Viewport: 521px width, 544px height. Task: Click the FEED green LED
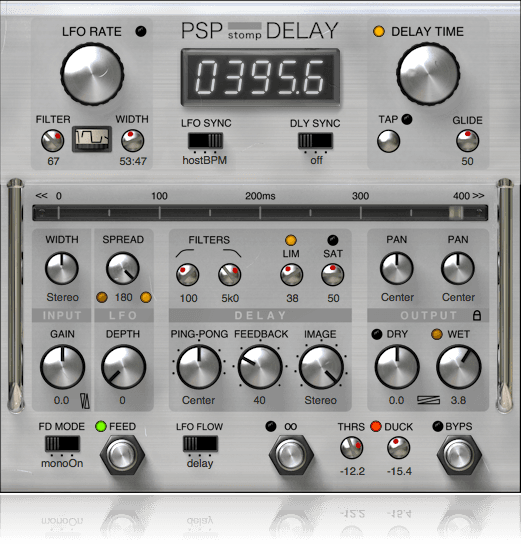tap(101, 426)
